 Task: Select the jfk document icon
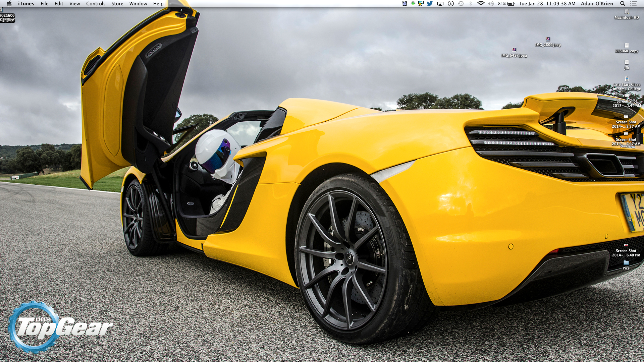(x=627, y=65)
